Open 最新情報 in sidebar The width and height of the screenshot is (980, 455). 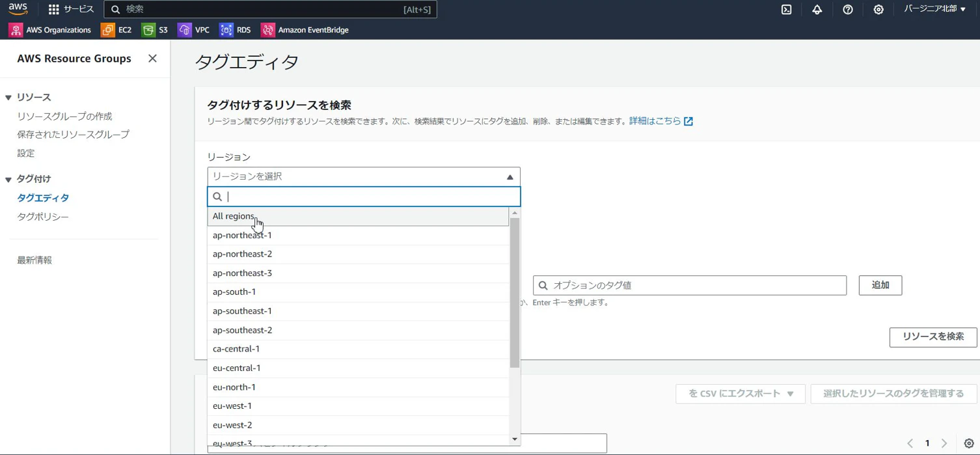(34, 260)
